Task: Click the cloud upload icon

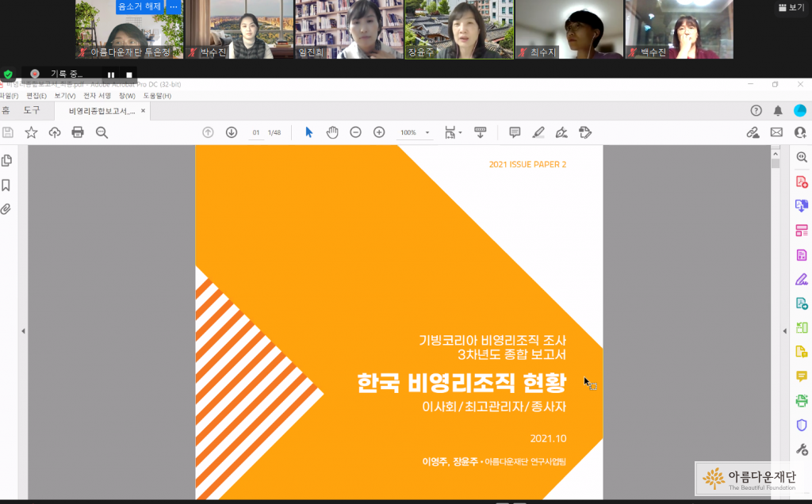Action: tap(55, 132)
